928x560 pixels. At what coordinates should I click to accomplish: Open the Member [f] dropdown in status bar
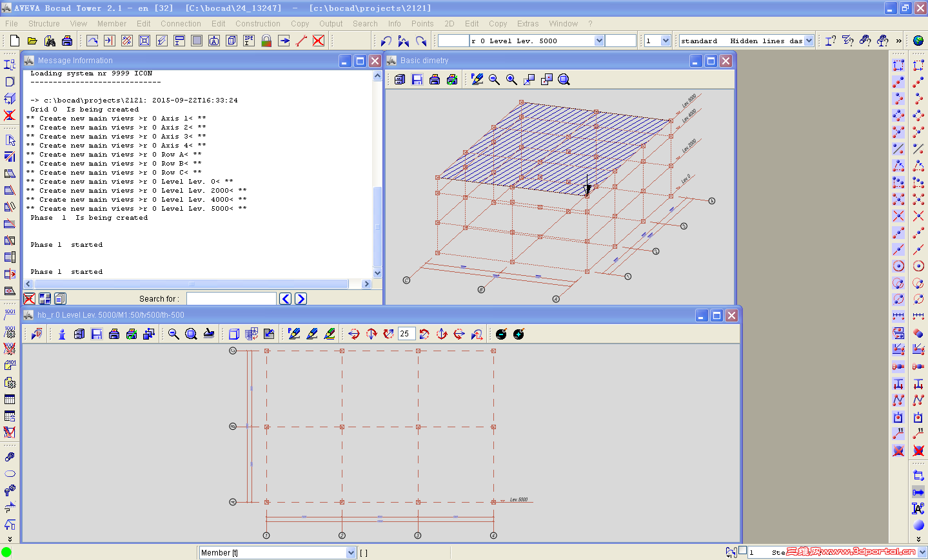(x=351, y=552)
